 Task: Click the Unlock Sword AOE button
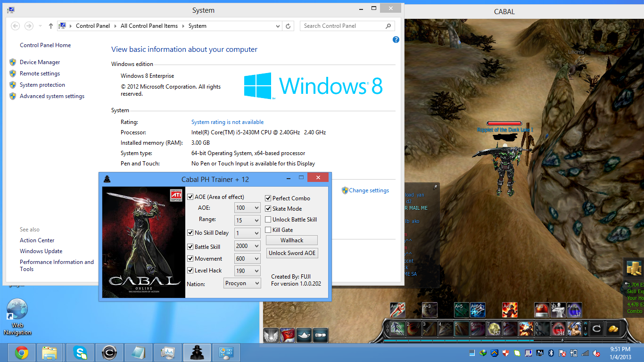(x=292, y=253)
